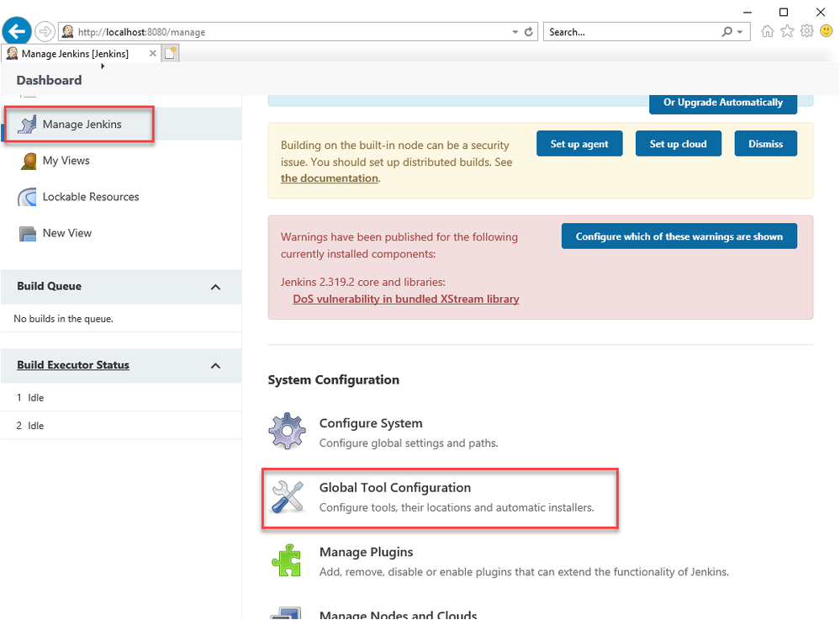Viewport: 840px width, 620px height.
Task: Open Favorites star icon
Action: (x=787, y=31)
